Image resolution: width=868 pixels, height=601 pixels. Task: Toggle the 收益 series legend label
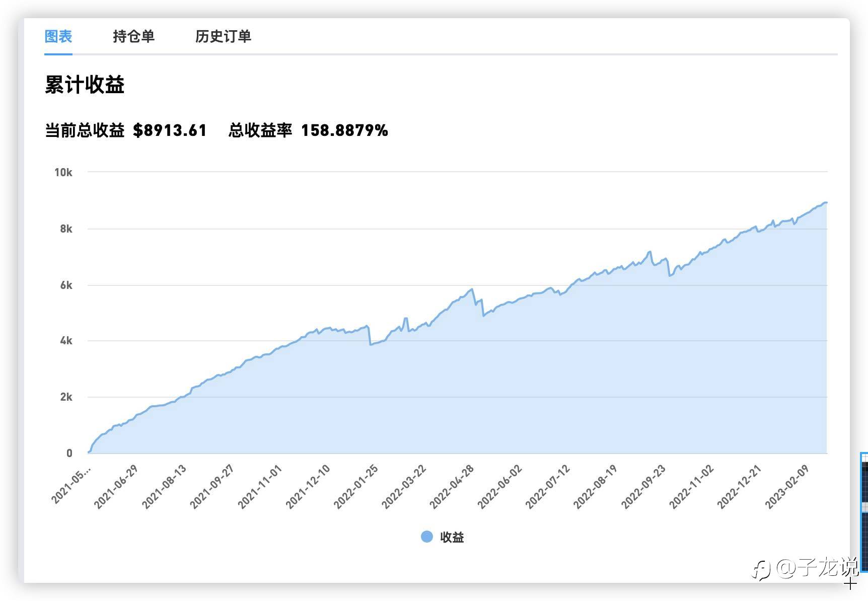click(452, 538)
